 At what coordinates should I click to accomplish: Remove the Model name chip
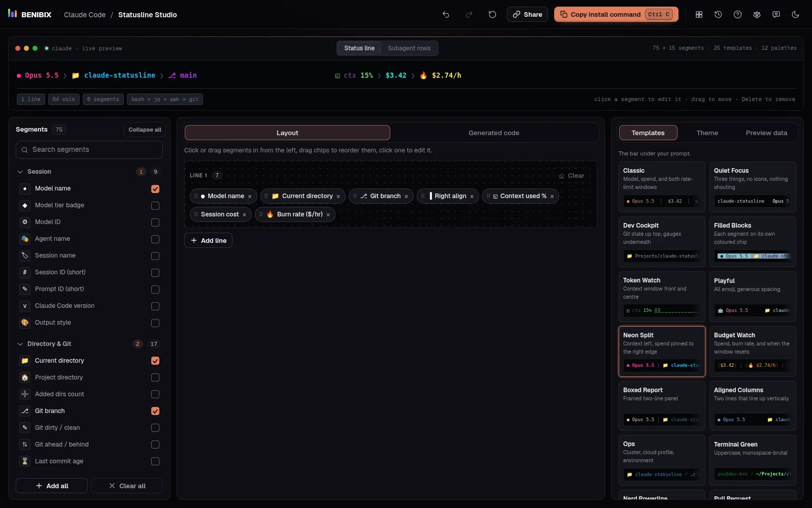click(x=250, y=197)
